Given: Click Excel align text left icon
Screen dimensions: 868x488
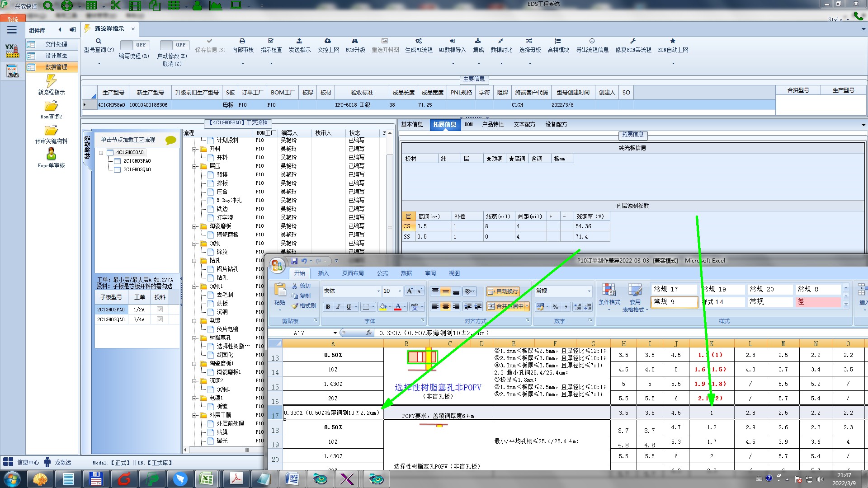Looking at the screenshot, I should point(435,307).
